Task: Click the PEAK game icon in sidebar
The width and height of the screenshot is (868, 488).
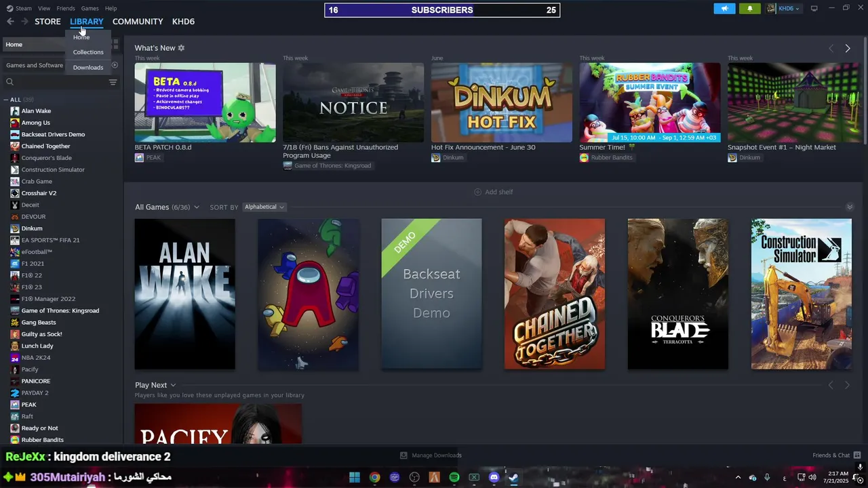Action: coord(15,405)
